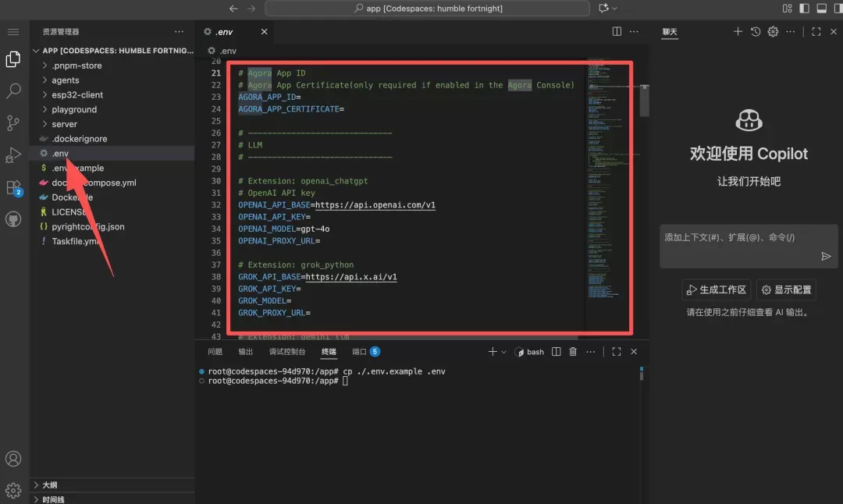Open the Run and Debug view
Screen dimensions: 843x504
click(x=13, y=155)
